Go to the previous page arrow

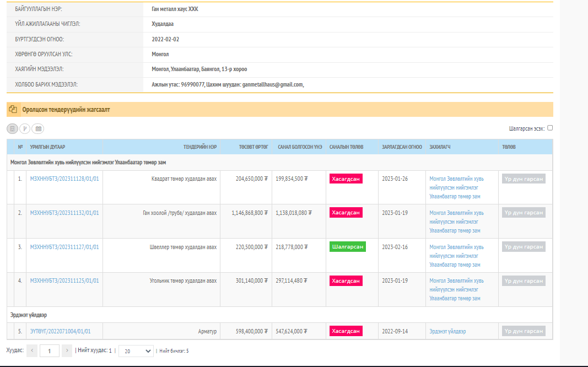coord(32,350)
